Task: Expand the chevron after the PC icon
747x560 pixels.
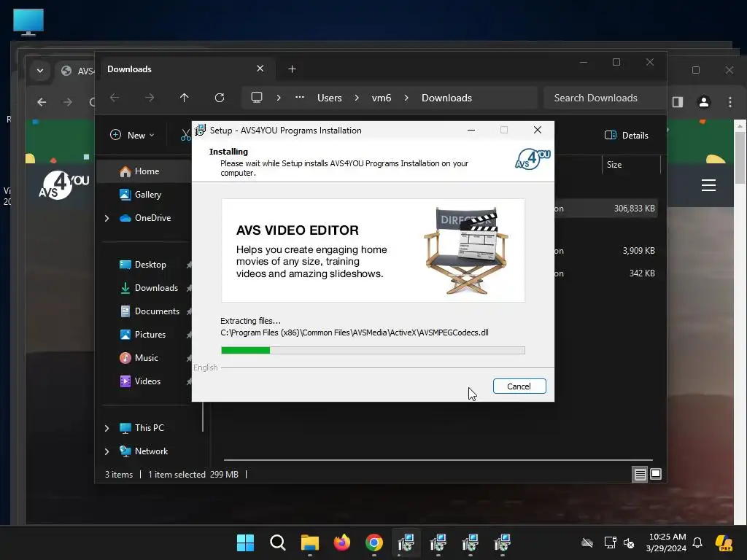Action: pyautogui.click(x=279, y=98)
